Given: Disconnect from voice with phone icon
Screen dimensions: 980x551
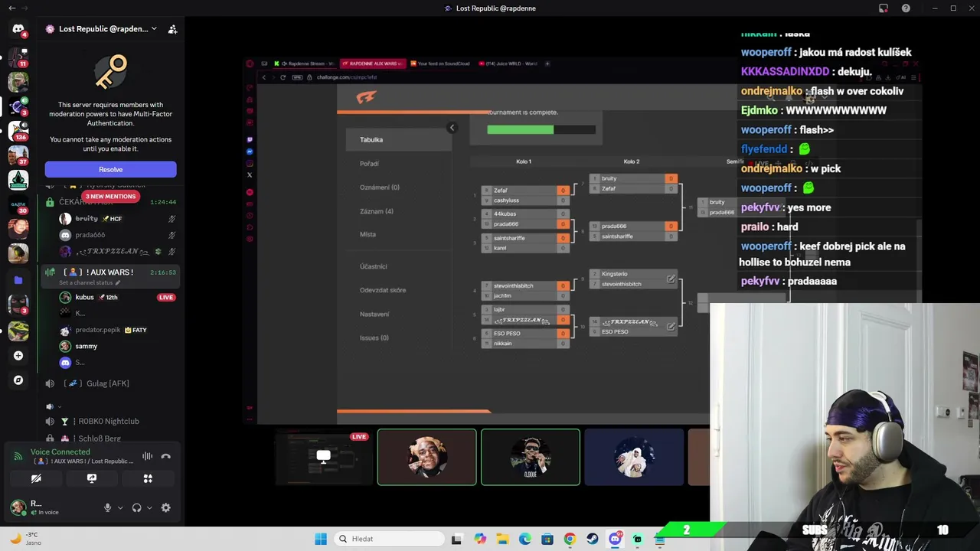Looking at the screenshot, I should [x=166, y=456].
